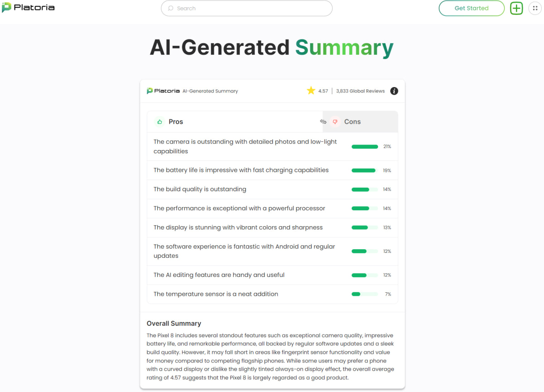
Task: Click the AI editing features row
Action: tap(272, 275)
